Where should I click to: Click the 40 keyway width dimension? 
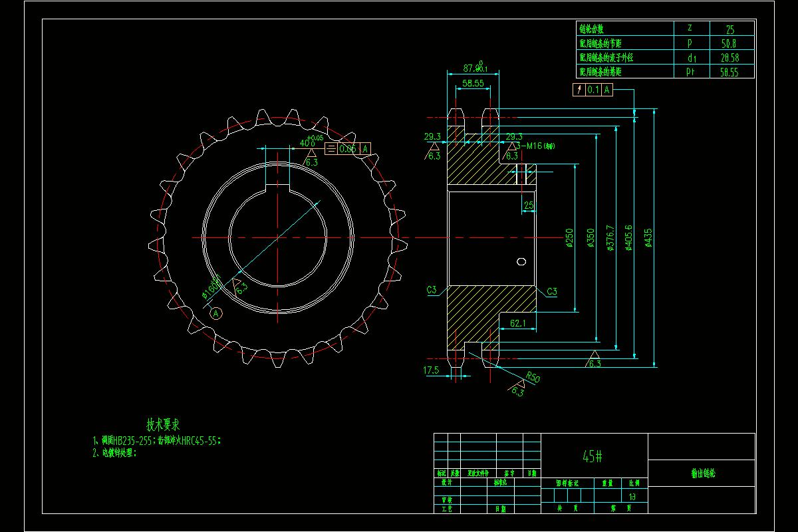point(311,142)
